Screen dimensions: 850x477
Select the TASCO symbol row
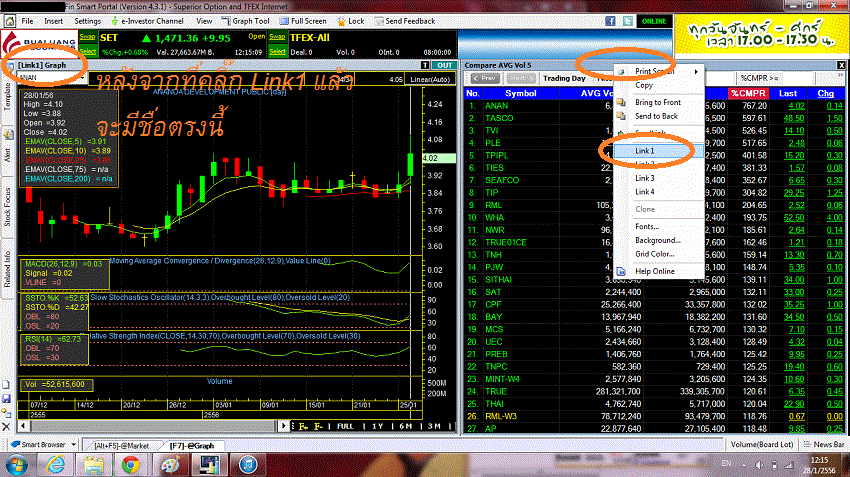click(654, 118)
